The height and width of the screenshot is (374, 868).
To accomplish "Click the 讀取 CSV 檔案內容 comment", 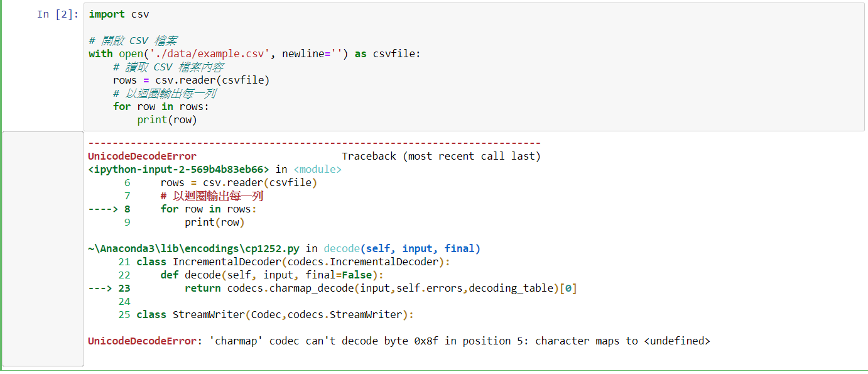I will pyautogui.click(x=168, y=67).
